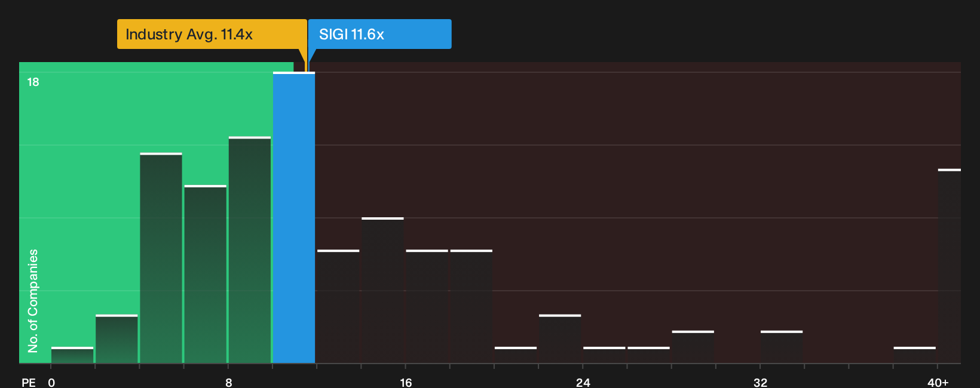
Task: Click the '18' y-axis value
Action: tap(33, 82)
